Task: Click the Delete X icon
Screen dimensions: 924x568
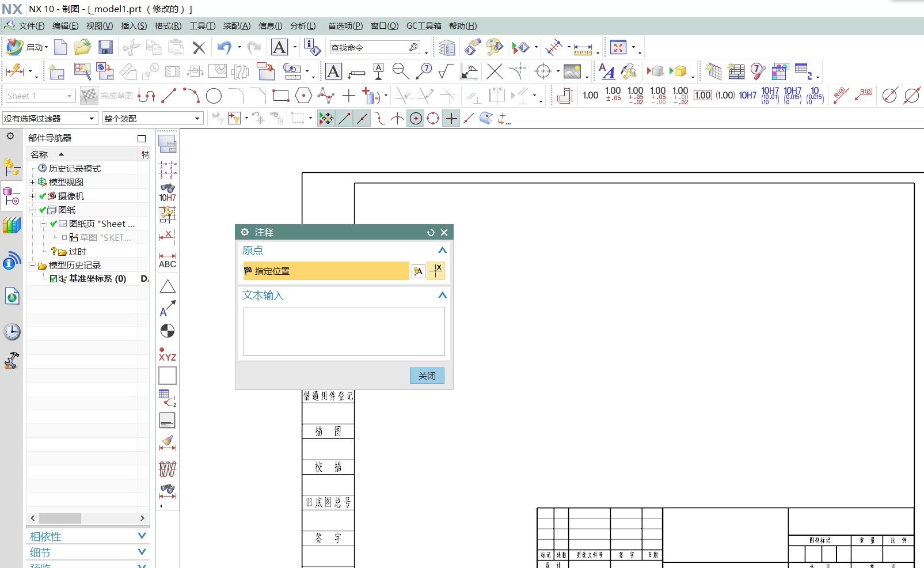Action: 199,48
